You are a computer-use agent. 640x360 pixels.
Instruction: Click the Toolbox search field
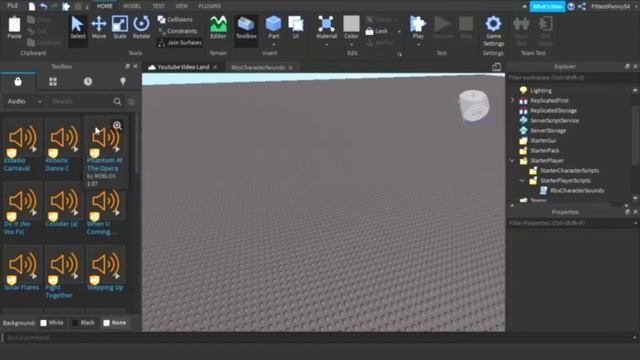[x=80, y=101]
